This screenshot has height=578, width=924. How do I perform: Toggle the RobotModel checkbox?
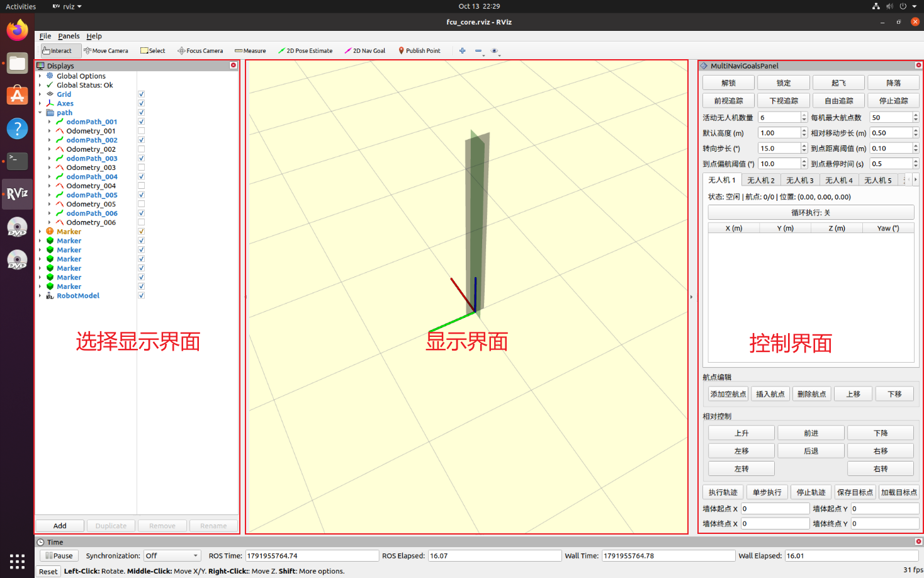141,295
